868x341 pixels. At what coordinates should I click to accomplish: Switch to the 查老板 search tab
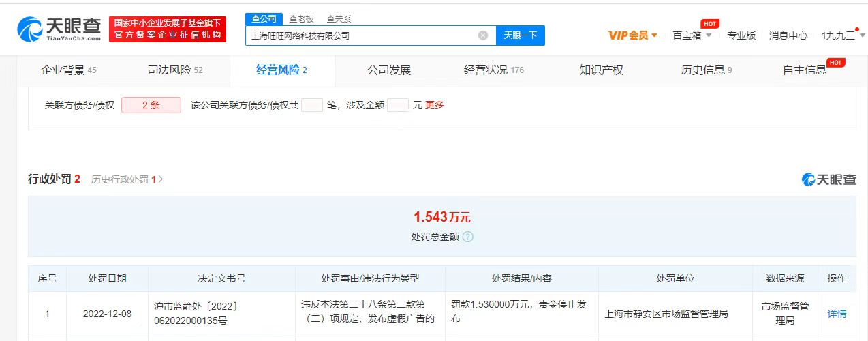(300, 19)
